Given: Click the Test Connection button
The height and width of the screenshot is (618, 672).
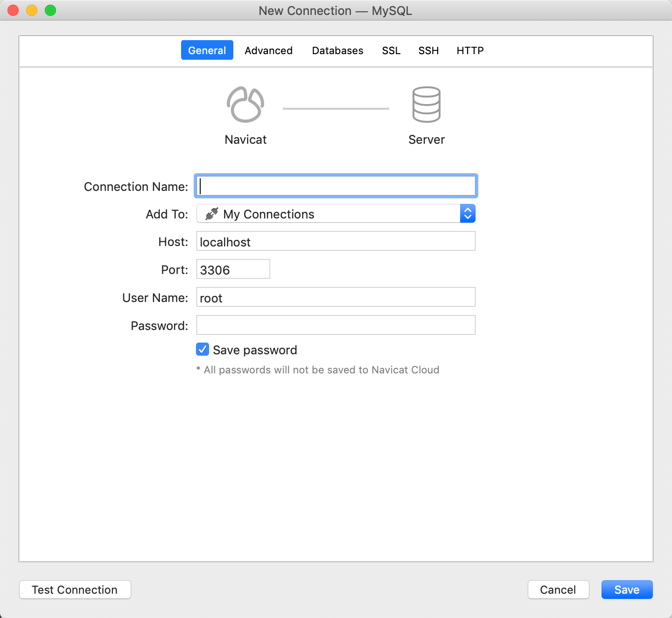Looking at the screenshot, I should point(75,590).
